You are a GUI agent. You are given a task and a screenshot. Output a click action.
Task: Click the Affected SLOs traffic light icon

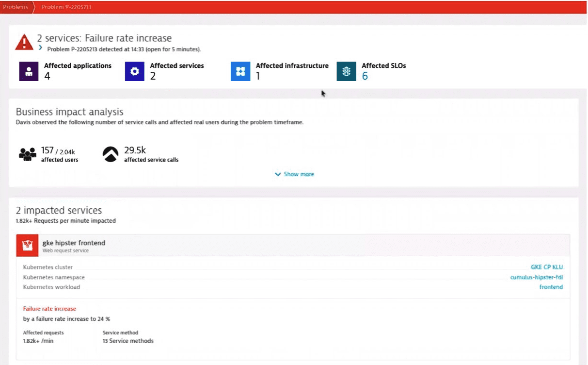(346, 71)
